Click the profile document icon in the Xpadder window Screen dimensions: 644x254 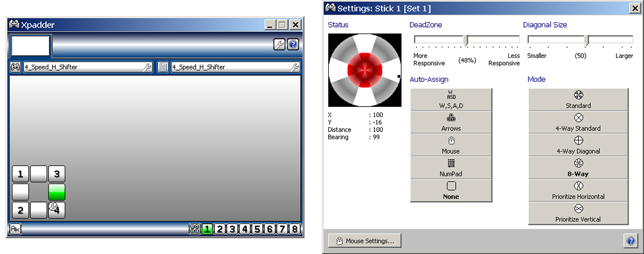point(163,67)
